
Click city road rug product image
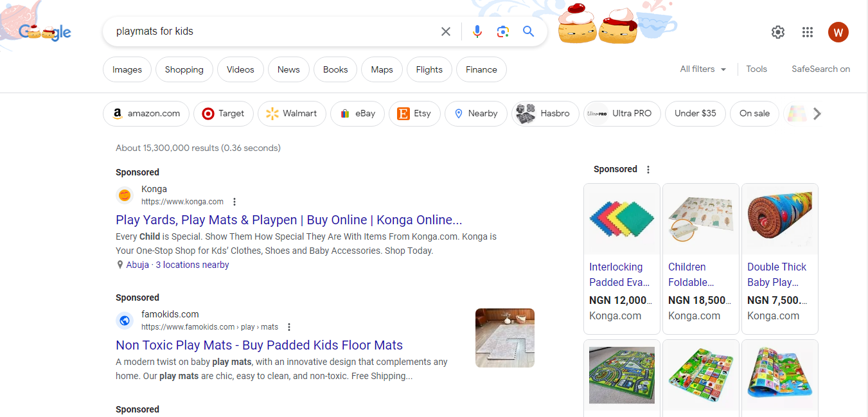coord(622,375)
